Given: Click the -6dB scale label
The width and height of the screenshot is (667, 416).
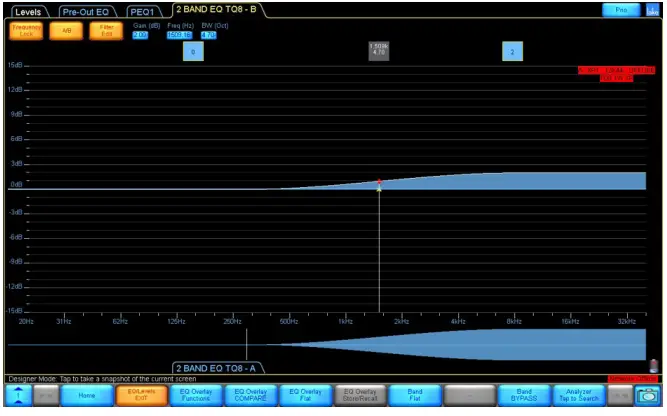Looking at the screenshot, I should (x=15, y=237).
